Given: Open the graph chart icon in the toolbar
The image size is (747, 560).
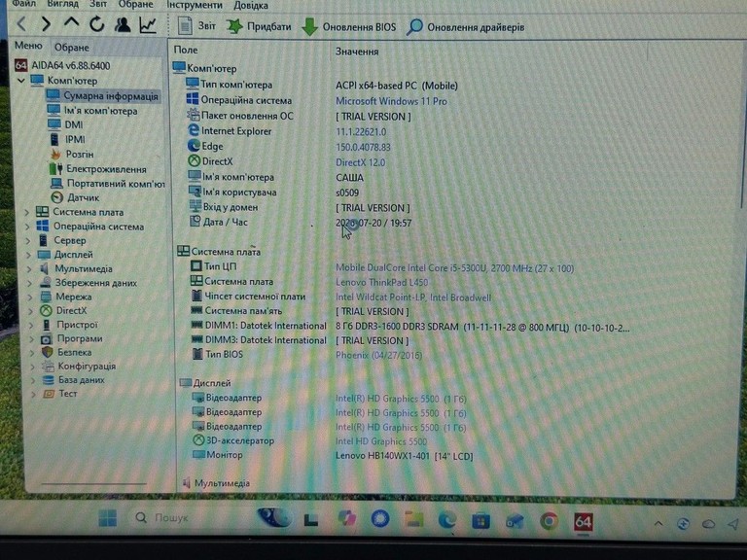Looking at the screenshot, I should (x=148, y=24).
